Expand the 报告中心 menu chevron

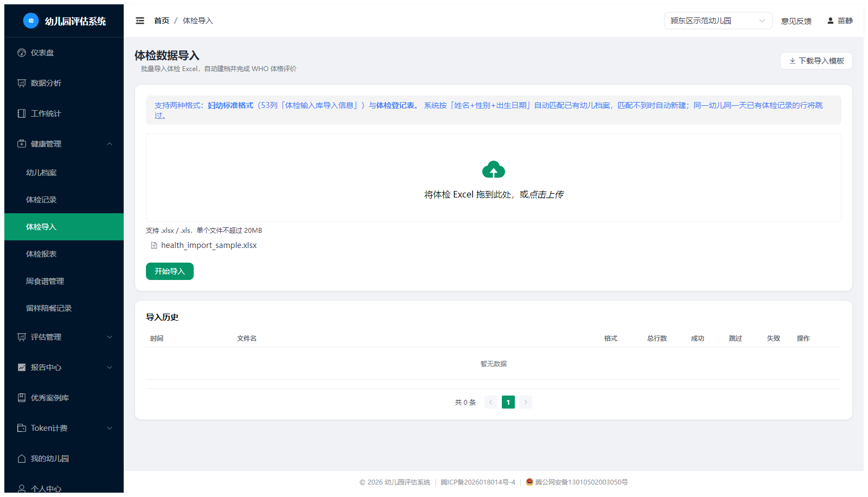click(110, 367)
